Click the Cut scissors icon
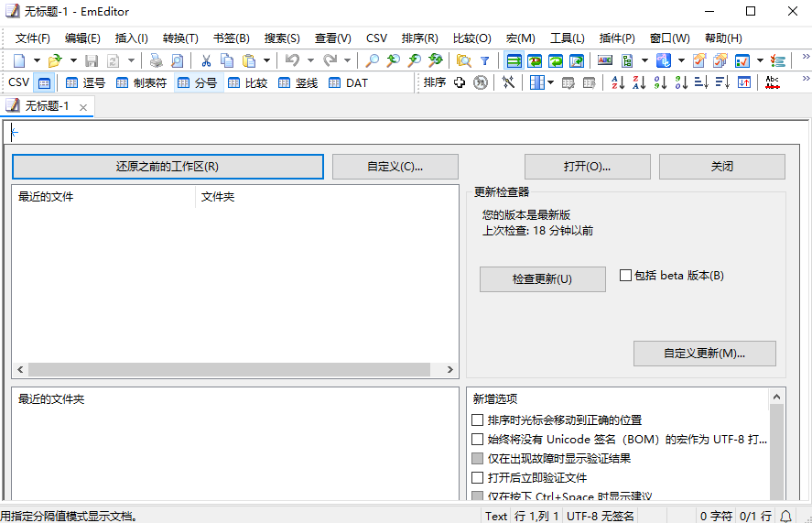The image size is (812, 523). click(206, 60)
